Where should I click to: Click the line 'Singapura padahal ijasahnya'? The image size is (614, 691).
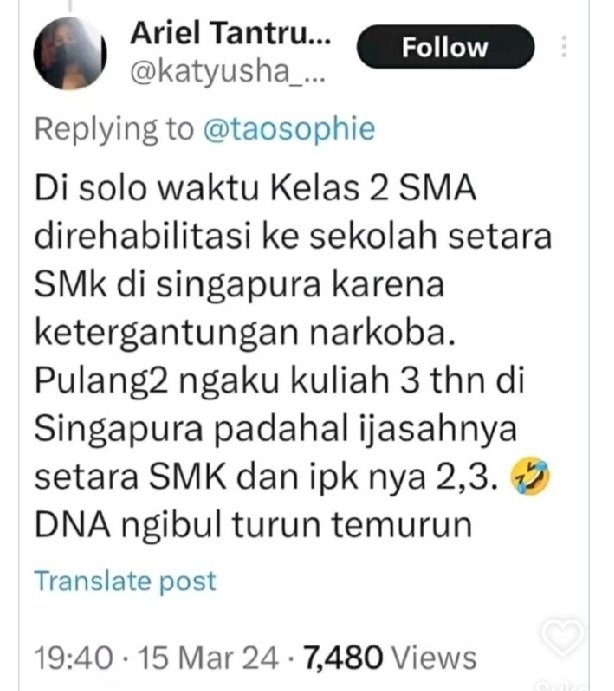pyautogui.click(x=275, y=429)
